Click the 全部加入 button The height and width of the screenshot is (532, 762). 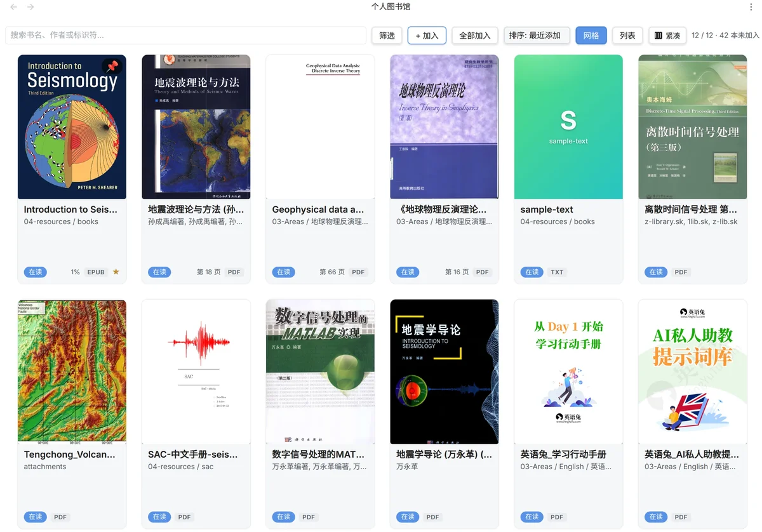coord(474,36)
